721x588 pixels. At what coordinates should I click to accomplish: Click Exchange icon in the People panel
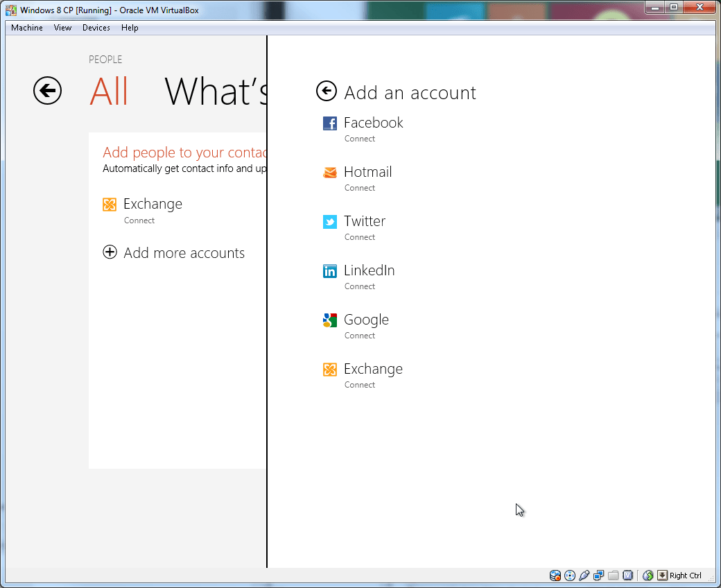click(110, 204)
